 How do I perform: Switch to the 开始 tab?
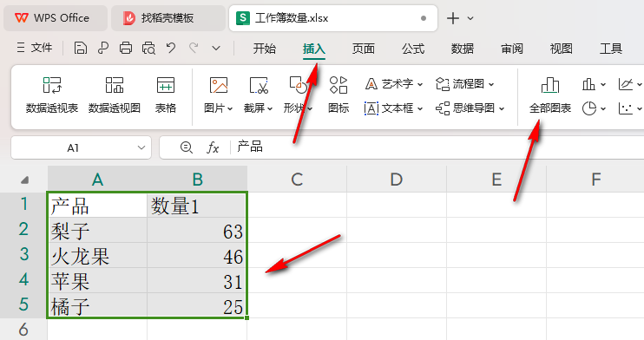tap(265, 49)
